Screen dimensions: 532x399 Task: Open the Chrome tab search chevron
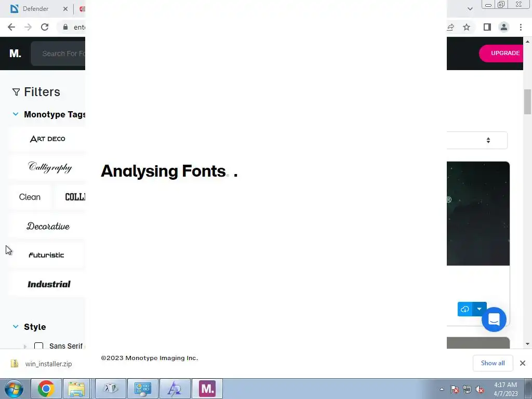coord(470,9)
